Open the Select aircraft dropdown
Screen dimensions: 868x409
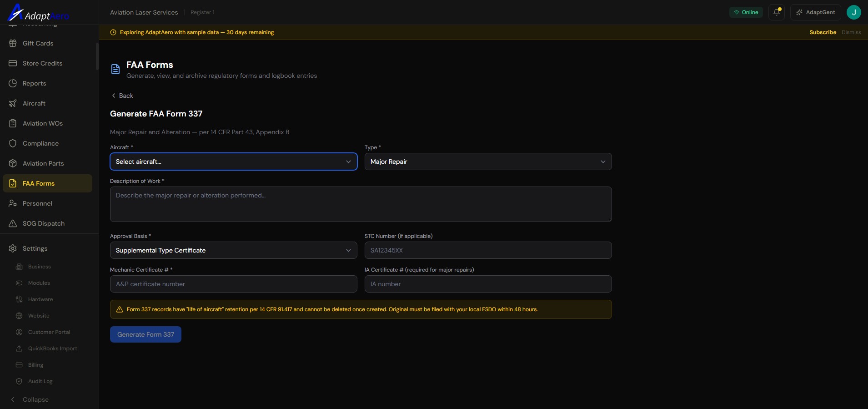click(234, 162)
